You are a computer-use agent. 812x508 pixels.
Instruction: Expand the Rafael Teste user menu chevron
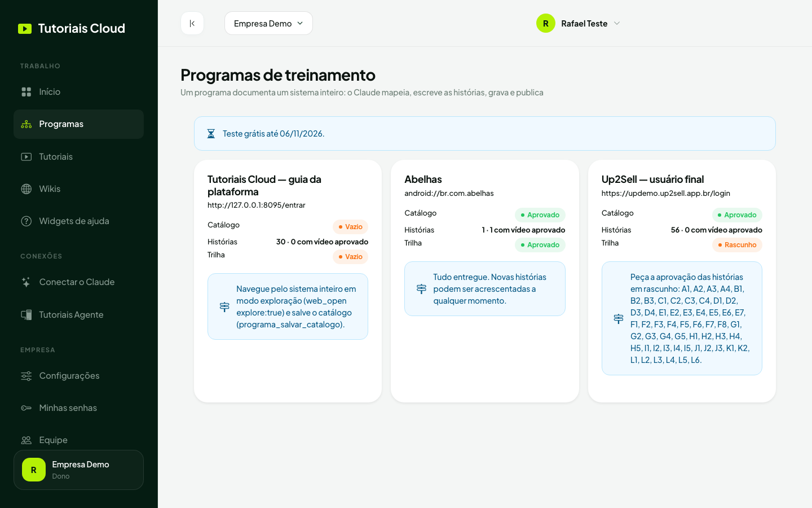(617, 23)
